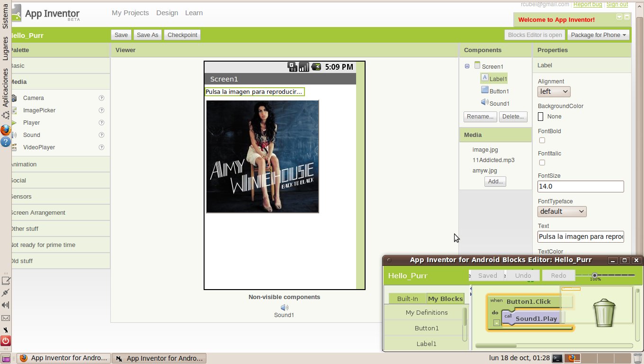The height and width of the screenshot is (364, 644).
Task: Click the Sound1 speaker icon under Non-visible components
Action: [x=285, y=308]
